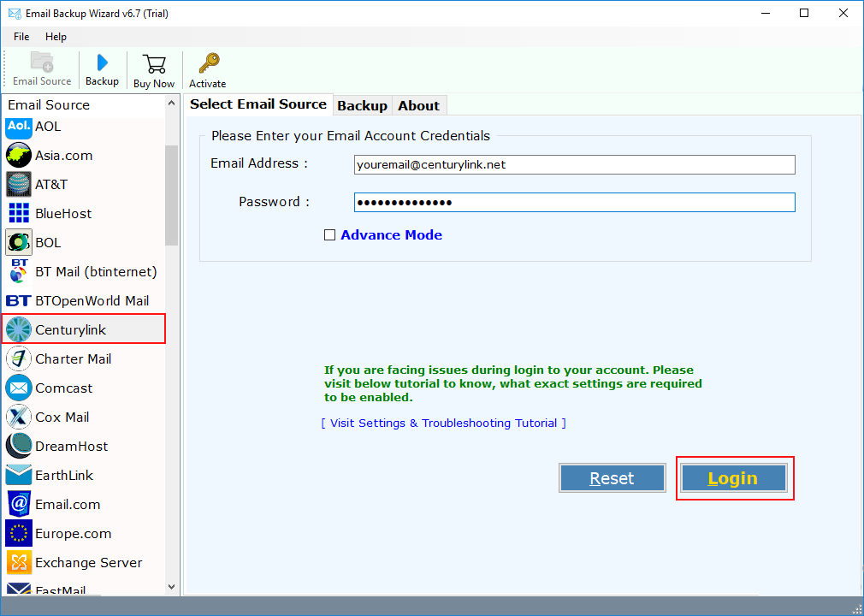Click the Activate key icon
Screen dimensions: 864x616
[x=209, y=63]
